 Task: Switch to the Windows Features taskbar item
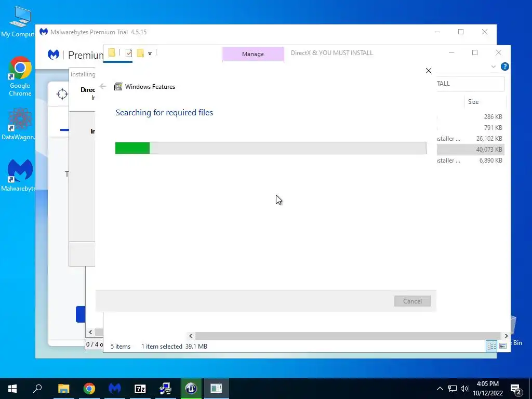(216, 389)
